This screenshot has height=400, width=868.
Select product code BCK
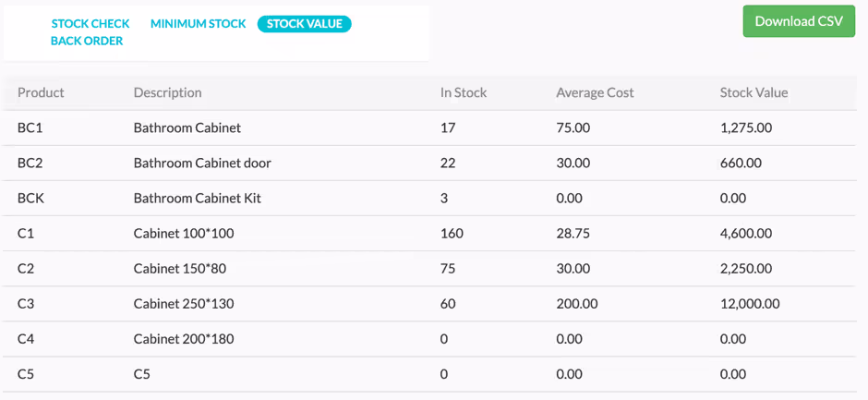pyautogui.click(x=30, y=199)
